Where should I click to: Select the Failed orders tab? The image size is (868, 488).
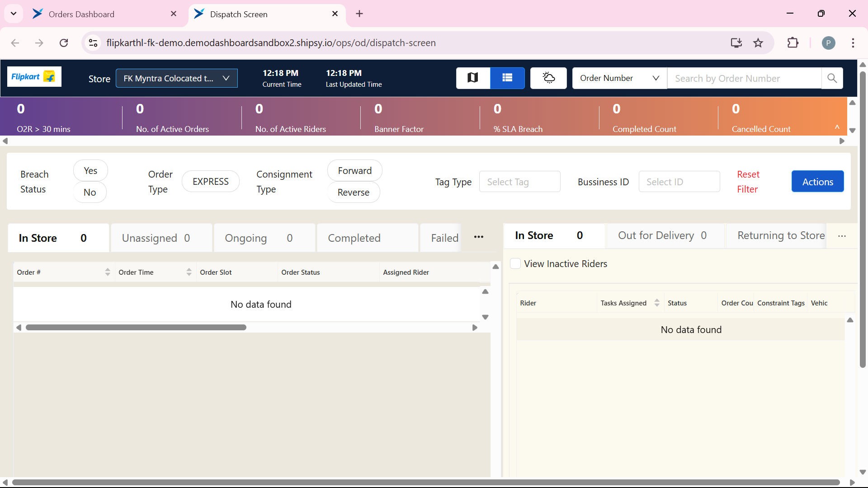pyautogui.click(x=441, y=238)
